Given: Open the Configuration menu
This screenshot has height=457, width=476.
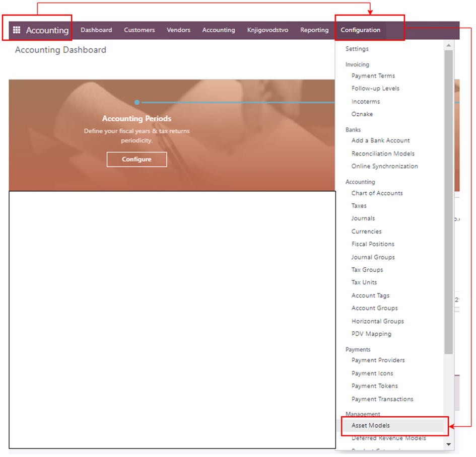Looking at the screenshot, I should [360, 30].
